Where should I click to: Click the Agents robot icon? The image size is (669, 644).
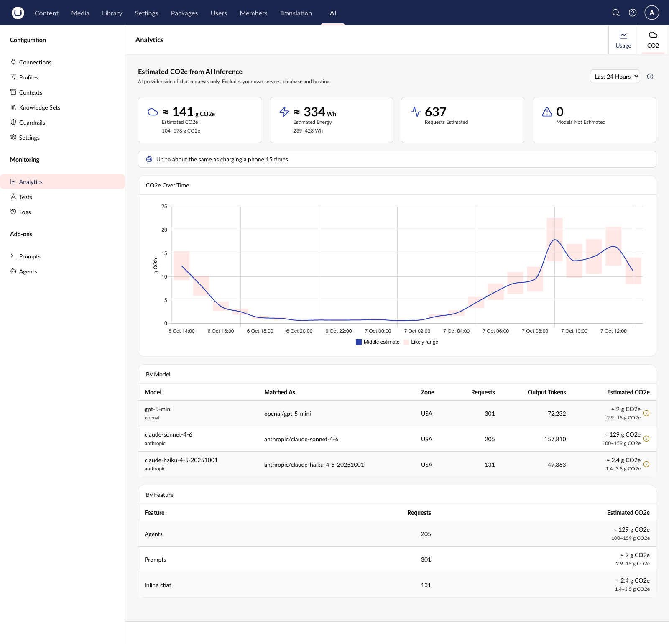click(13, 271)
